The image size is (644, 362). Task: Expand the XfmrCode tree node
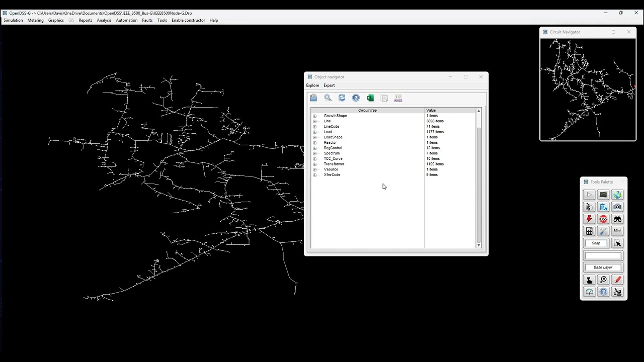point(315,175)
